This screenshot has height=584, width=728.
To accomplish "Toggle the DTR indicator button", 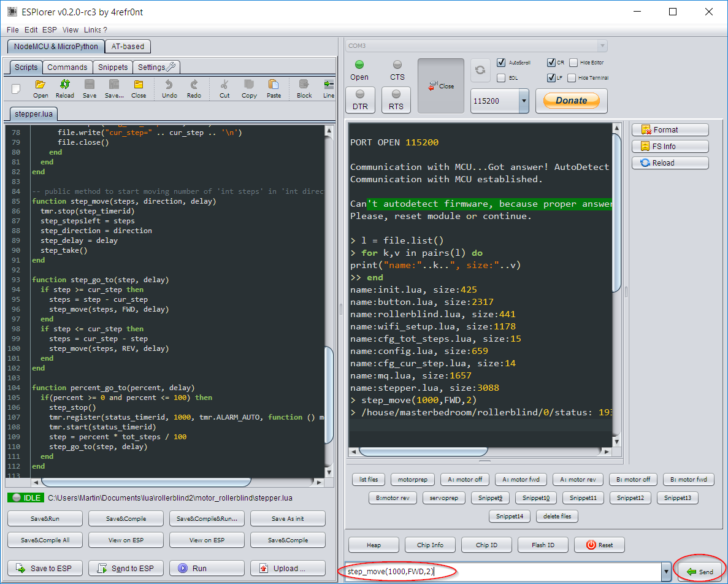I will (x=359, y=100).
